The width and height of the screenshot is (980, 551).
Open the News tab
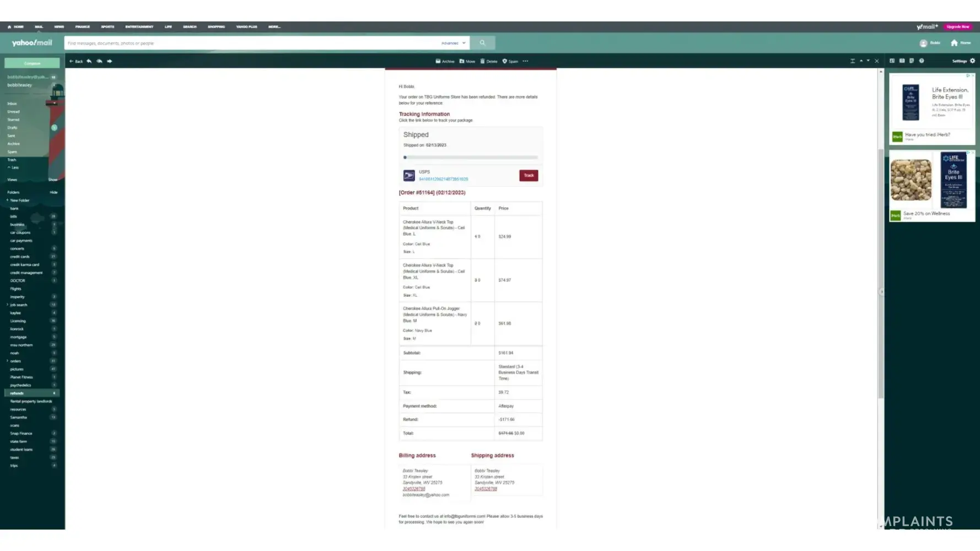click(59, 26)
